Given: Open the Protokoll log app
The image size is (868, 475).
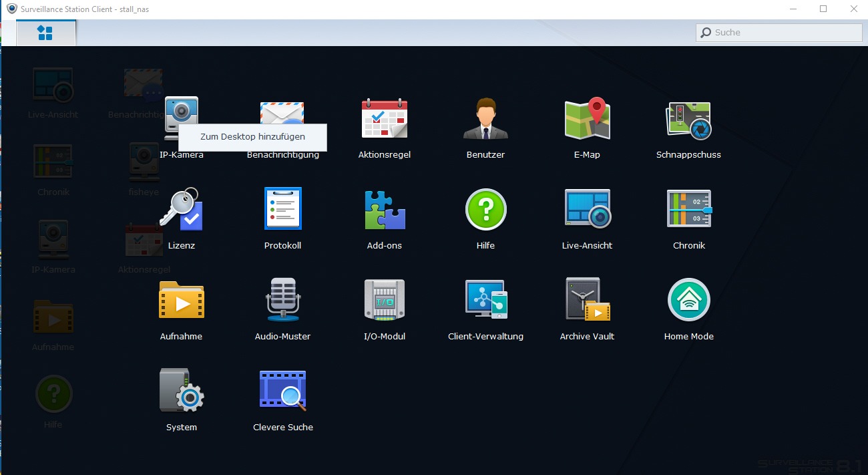Looking at the screenshot, I should [283, 209].
